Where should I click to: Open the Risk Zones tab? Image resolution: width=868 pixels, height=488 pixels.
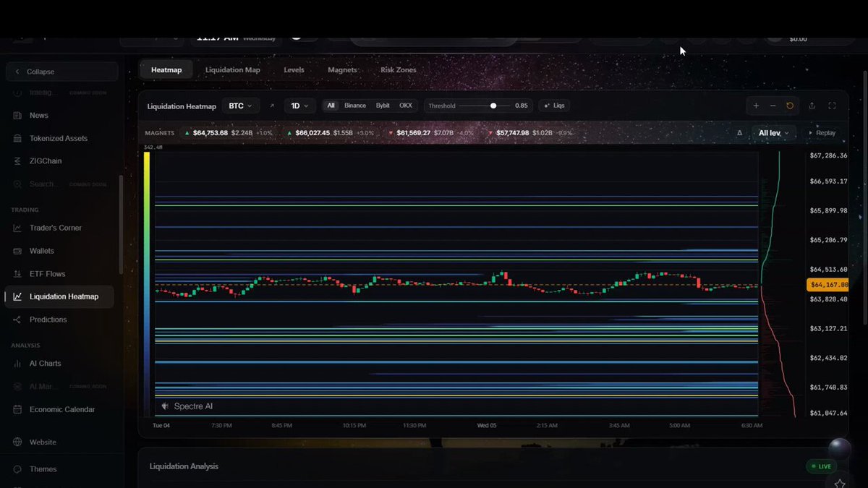[399, 70]
